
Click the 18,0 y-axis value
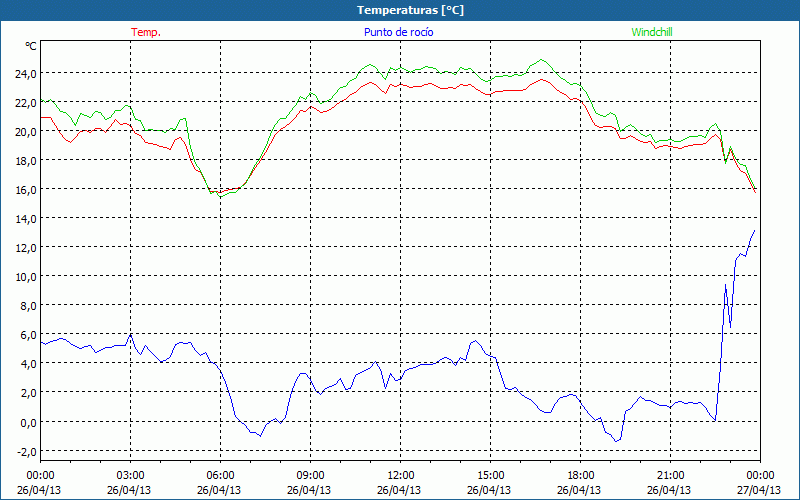pos(25,161)
